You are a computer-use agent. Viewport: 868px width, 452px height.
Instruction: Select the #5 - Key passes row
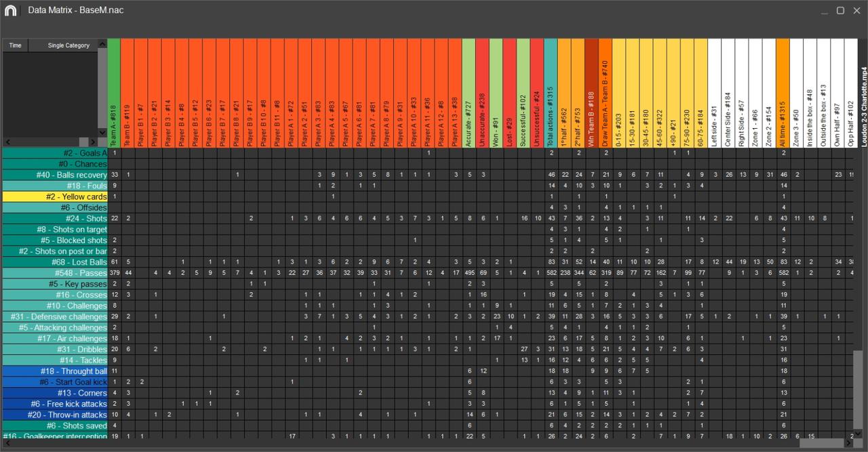[55, 284]
